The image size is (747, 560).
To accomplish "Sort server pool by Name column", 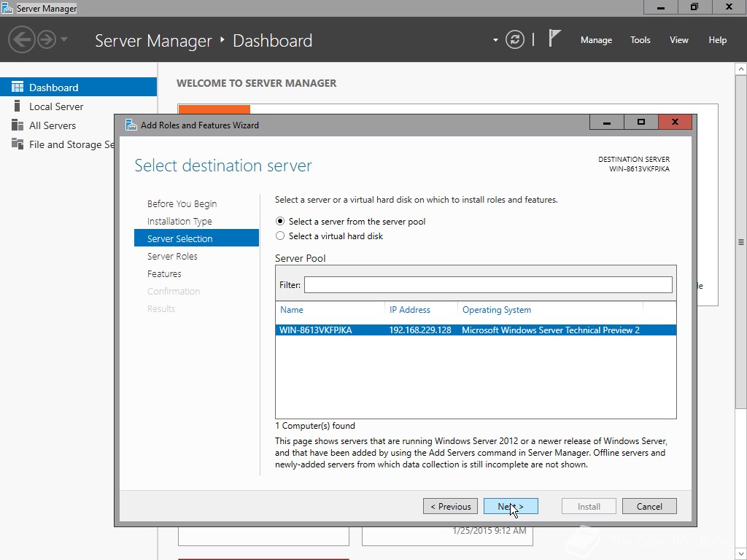I will click(292, 310).
